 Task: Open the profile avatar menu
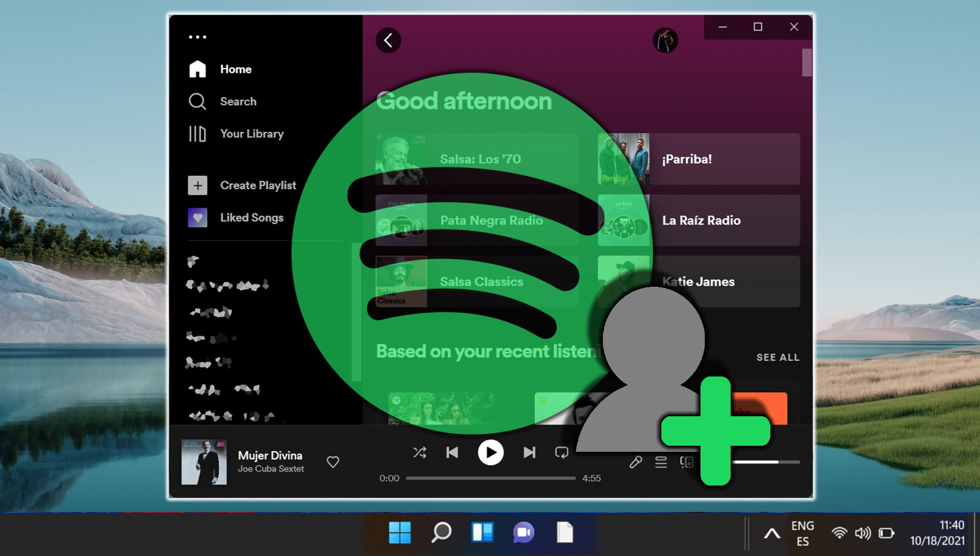666,40
